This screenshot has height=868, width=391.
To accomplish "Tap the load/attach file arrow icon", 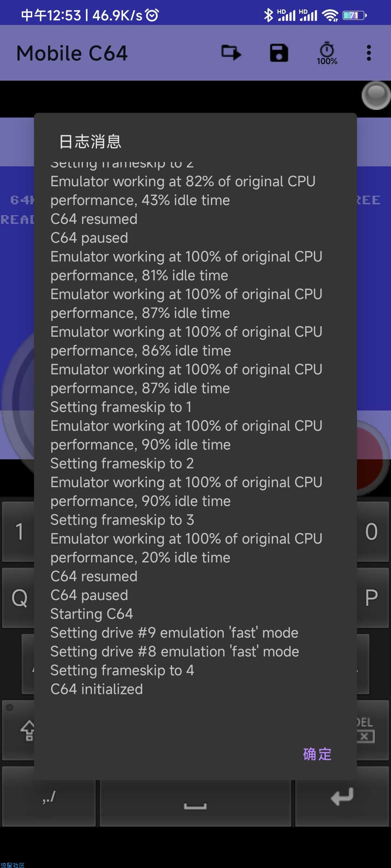I will (231, 53).
